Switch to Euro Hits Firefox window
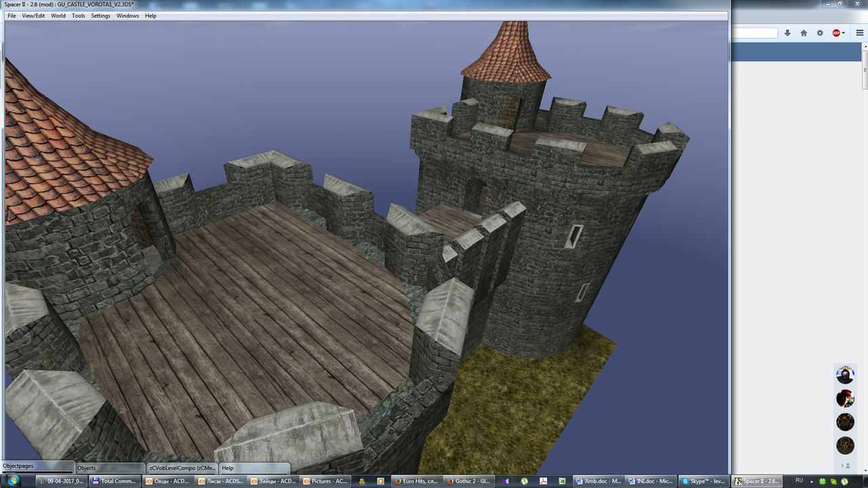Image resolution: width=868 pixels, height=488 pixels. click(x=416, y=481)
